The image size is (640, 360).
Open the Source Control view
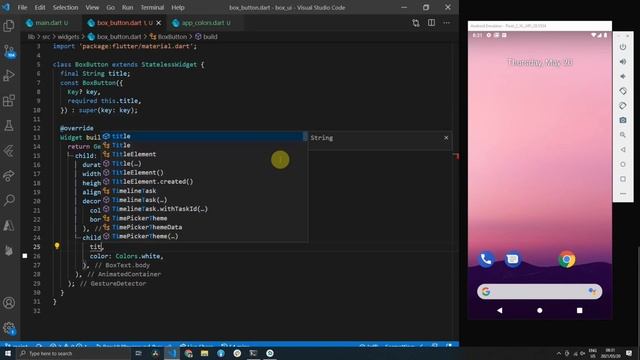tap(9, 51)
